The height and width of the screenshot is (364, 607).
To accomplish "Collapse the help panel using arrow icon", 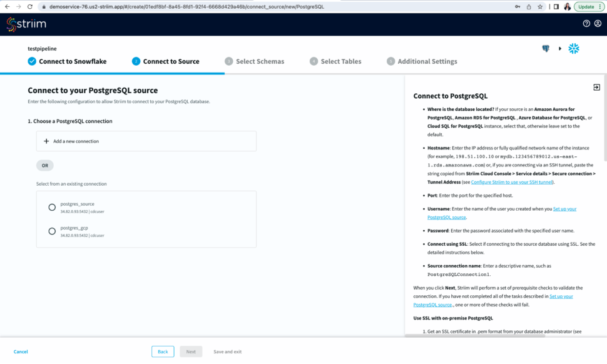I will (x=596, y=88).
